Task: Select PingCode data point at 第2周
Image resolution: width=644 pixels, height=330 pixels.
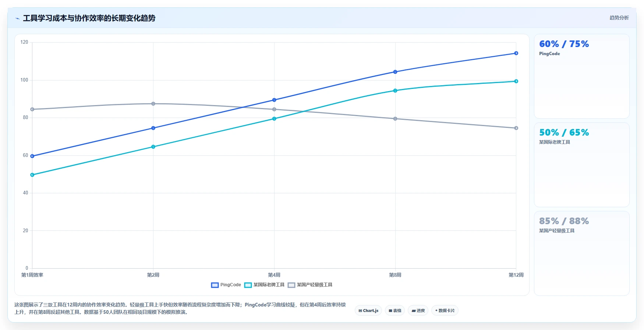Action: 153,128
